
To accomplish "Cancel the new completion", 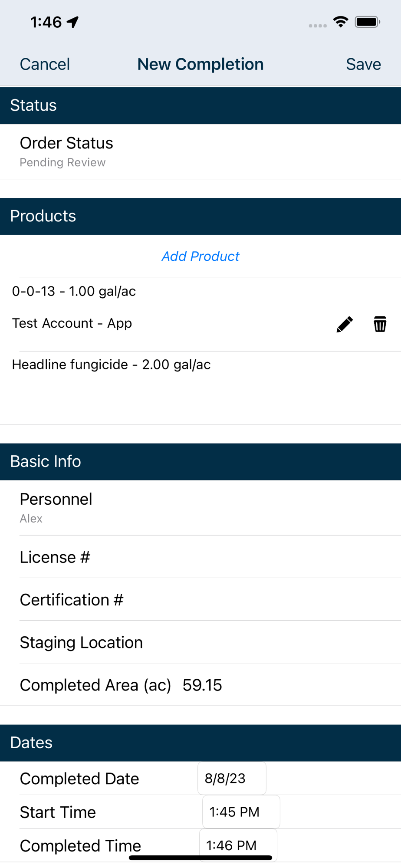I will coord(45,64).
